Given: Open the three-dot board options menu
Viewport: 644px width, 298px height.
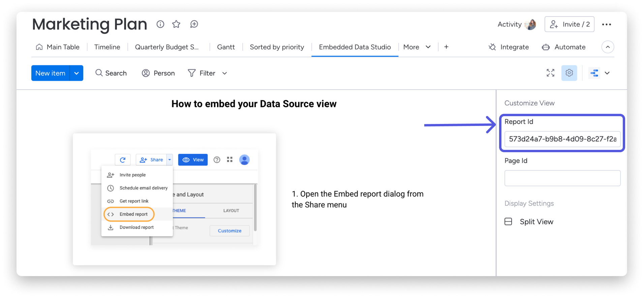Looking at the screenshot, I should point(607,24).
